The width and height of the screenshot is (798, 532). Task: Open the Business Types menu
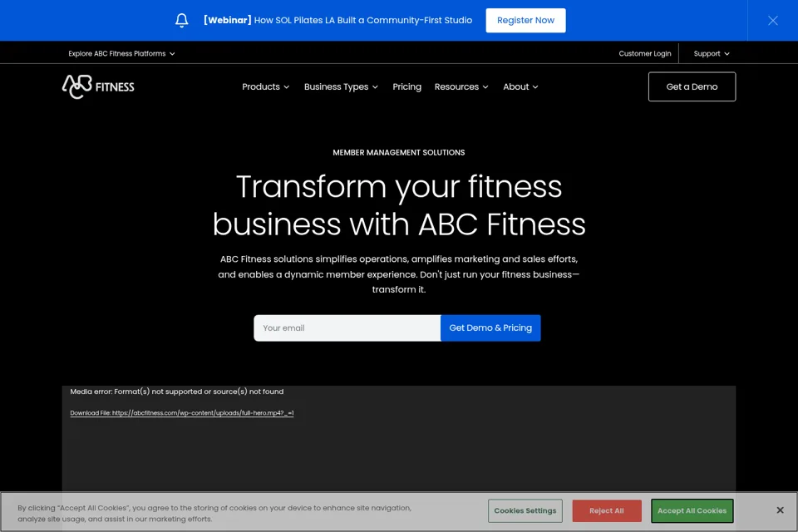341,86
